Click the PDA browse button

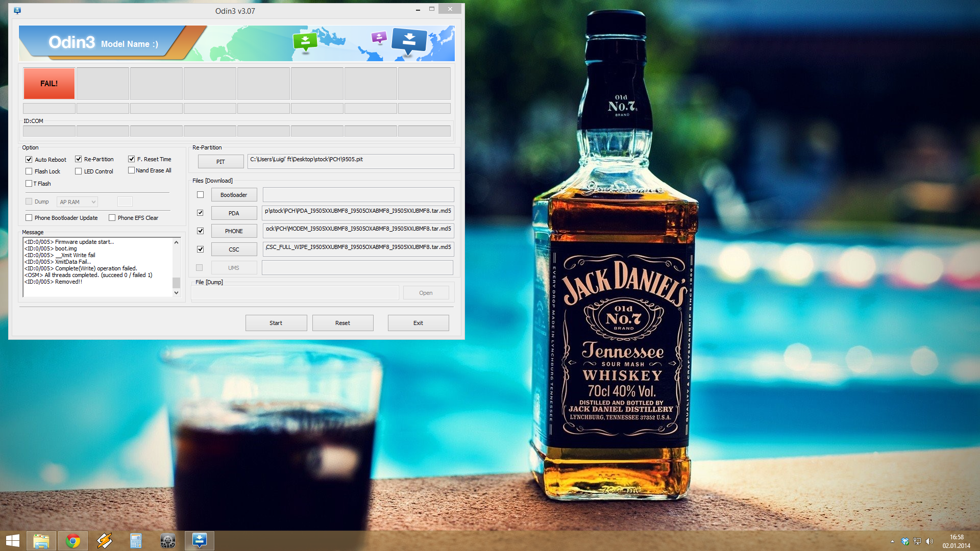234,213
